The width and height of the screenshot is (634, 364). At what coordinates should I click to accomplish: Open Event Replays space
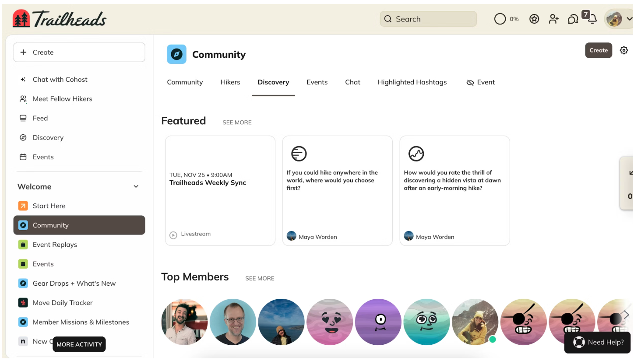pos(79,245)
